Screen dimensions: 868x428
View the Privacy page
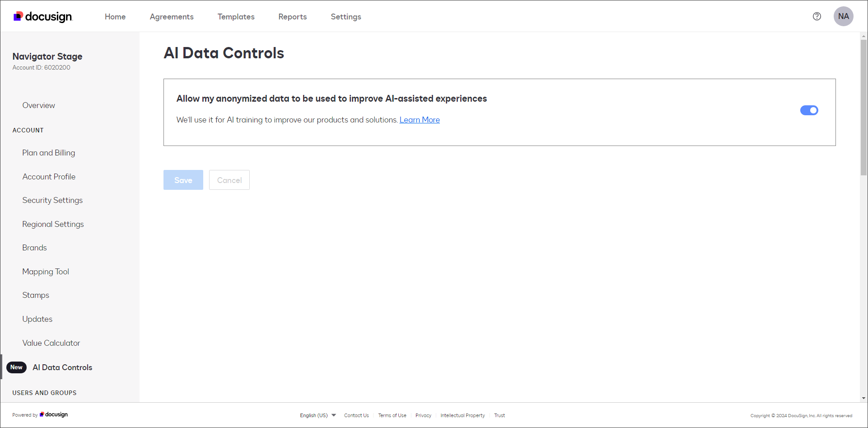tap(423, 415)
